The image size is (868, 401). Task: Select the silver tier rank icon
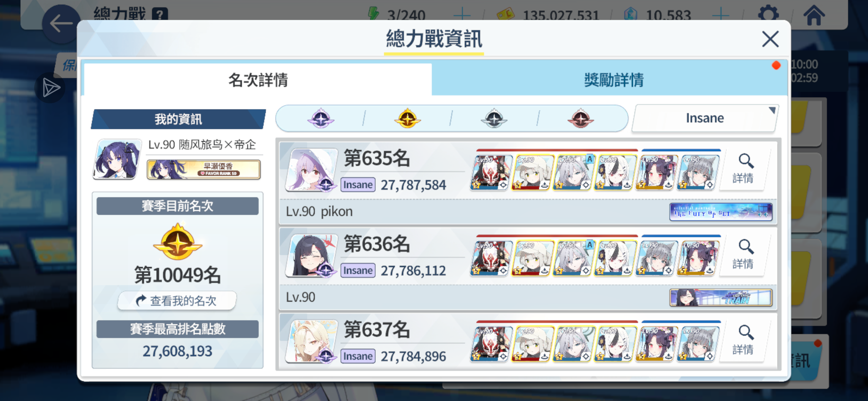[x=494, y=118]
